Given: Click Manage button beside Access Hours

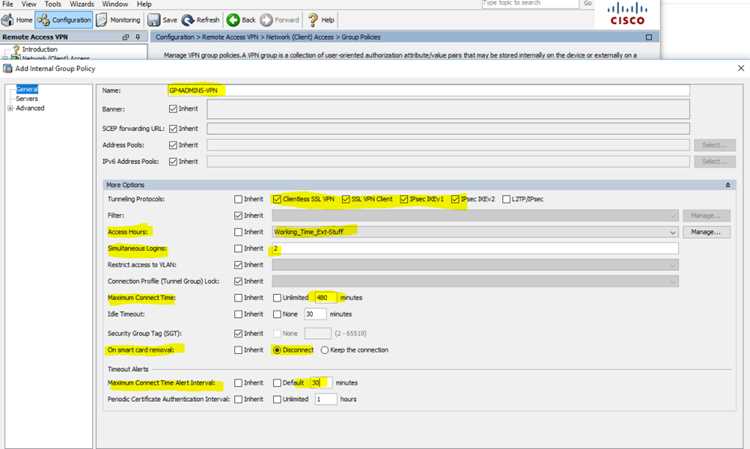Looking at the screenshot, I should pyautogui.click(x=706, y=232).
